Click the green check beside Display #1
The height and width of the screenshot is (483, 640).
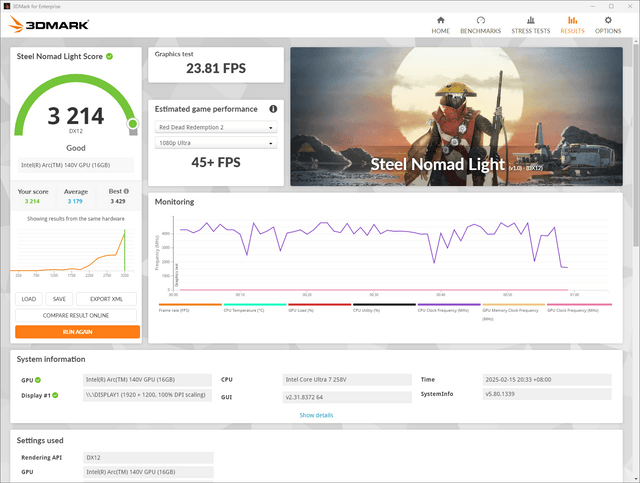[x=55, y=395]
